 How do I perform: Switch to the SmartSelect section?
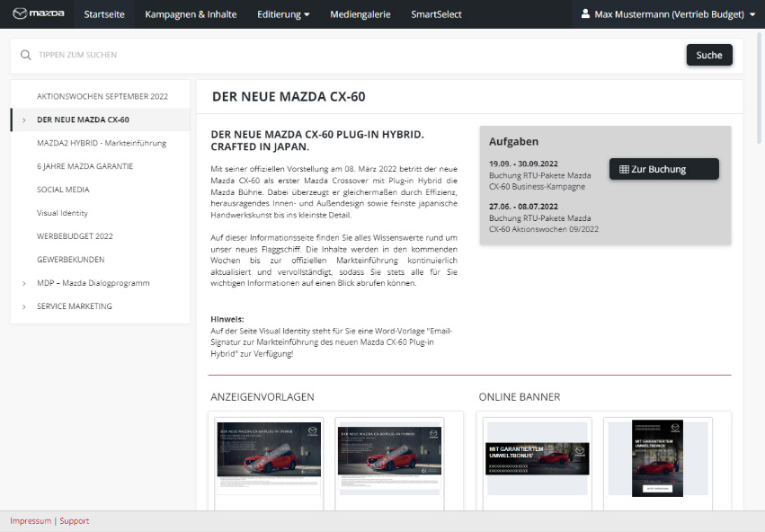click(436, 13)
